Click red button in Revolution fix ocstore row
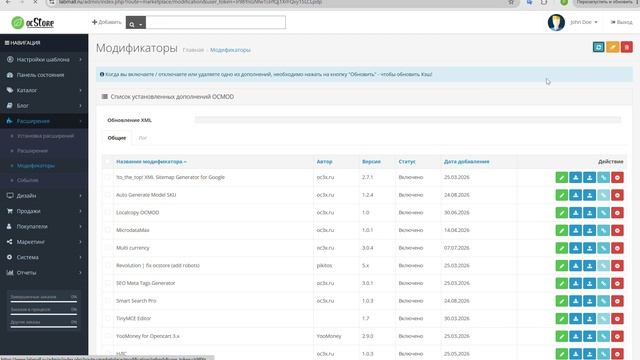The width and height of the screenshot is (640, 360). (617, 266)
